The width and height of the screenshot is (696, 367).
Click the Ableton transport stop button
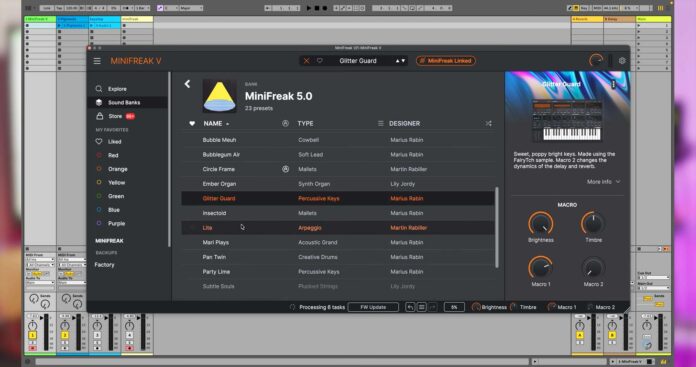[x=317, y=8]
